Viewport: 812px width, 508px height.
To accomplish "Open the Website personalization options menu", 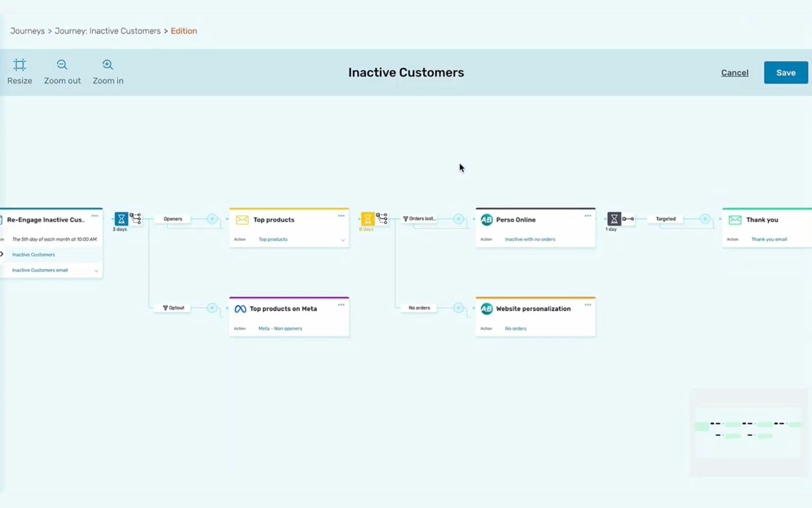I will tap(588, 305).
